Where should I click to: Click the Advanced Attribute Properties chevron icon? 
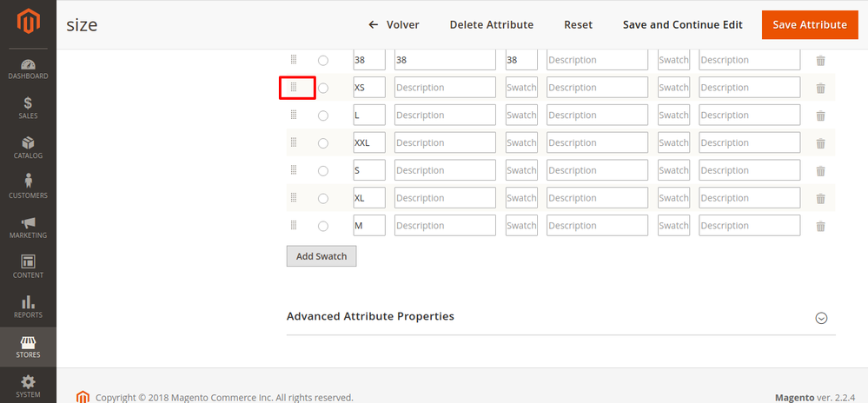coord(821,318)
